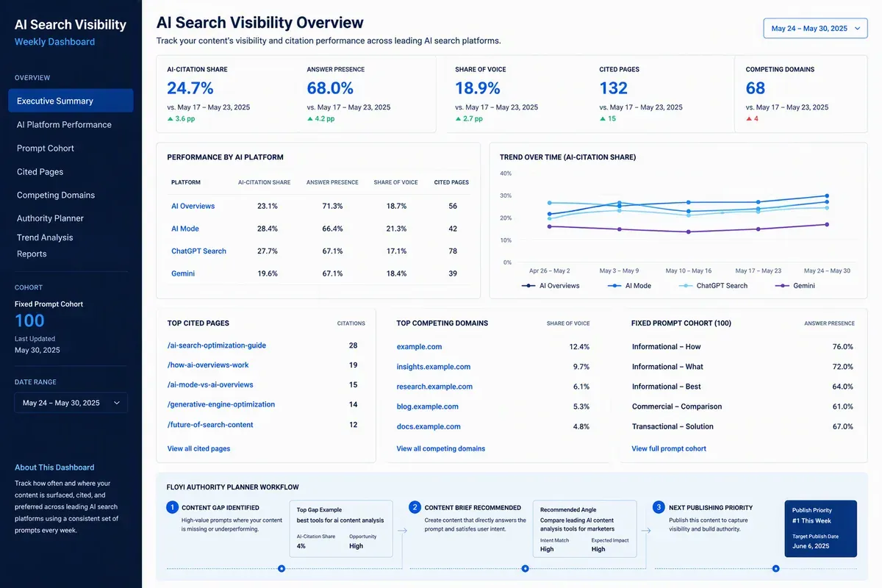882x588 pixels.
Task: Click the AI Mode platform link
Action: (x=185, y=229)
